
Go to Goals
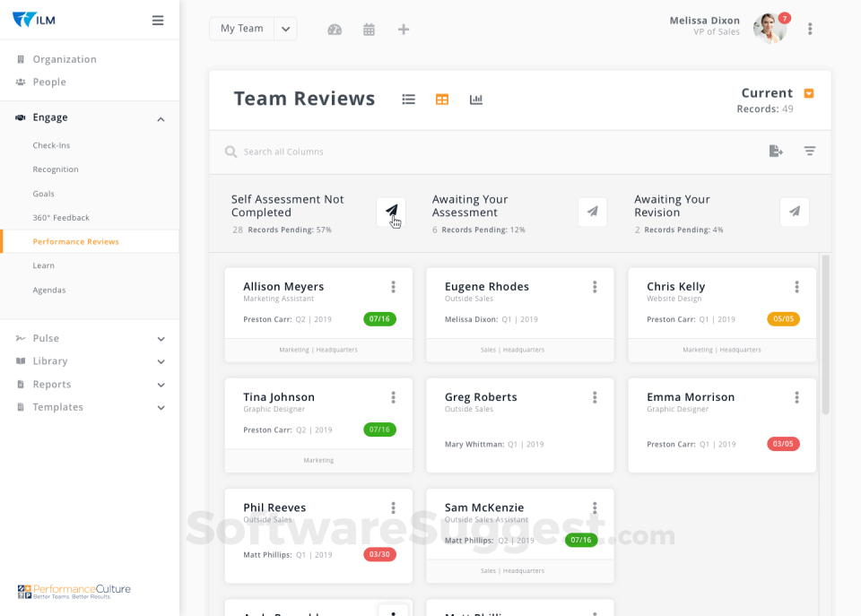coord(43,194)
